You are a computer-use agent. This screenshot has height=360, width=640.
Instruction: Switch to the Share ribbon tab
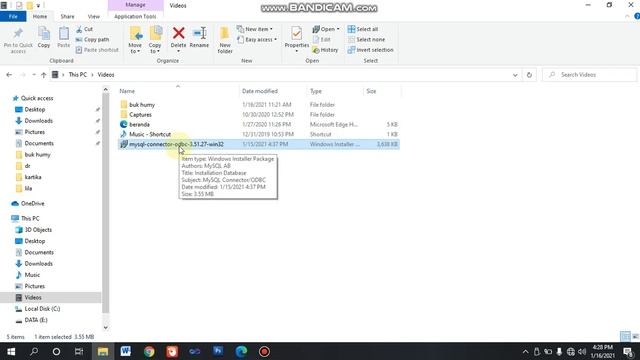pyautogui.click(x=67, y=16)
